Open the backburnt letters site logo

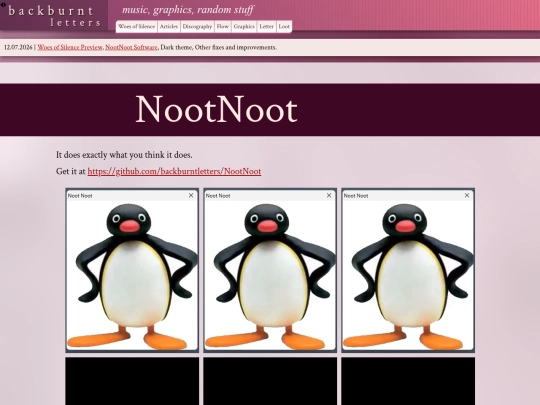click(54, 16)
